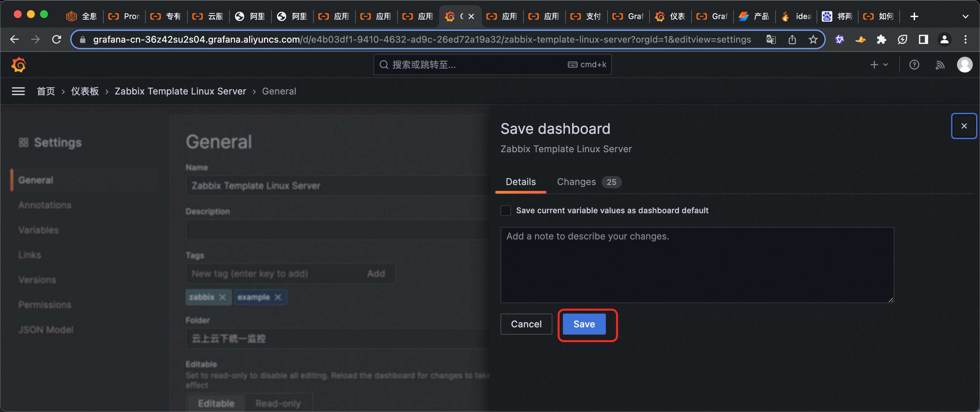Open the hamburger navigation menu
980x412 pixels.
(x=18, y=91)
